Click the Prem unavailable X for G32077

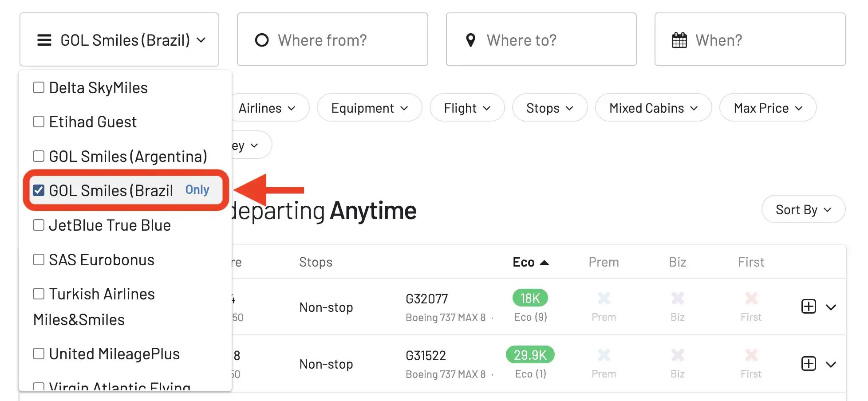point(604,298)
